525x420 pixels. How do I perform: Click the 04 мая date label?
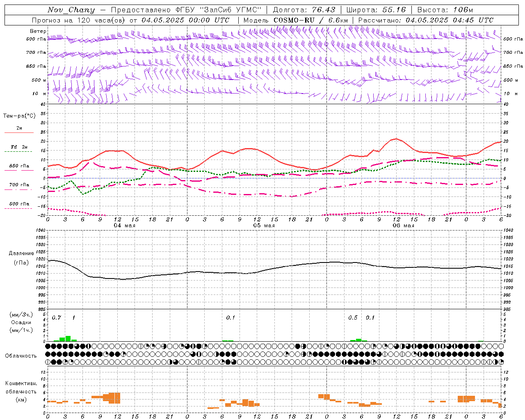point(125,226)
